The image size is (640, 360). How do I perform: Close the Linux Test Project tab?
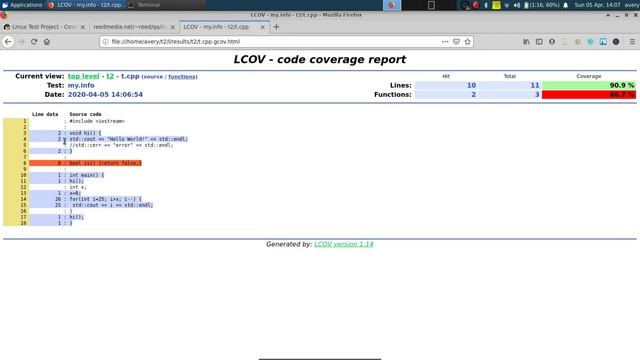(83, 27)
